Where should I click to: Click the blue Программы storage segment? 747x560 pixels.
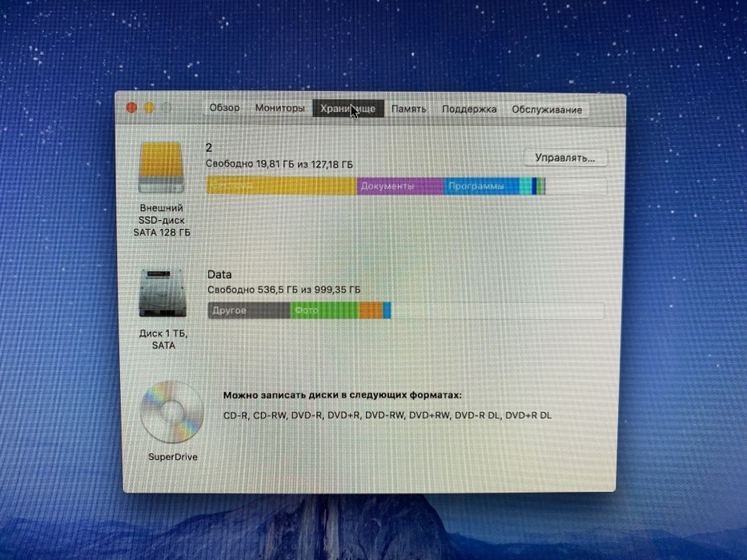[481, 186]
